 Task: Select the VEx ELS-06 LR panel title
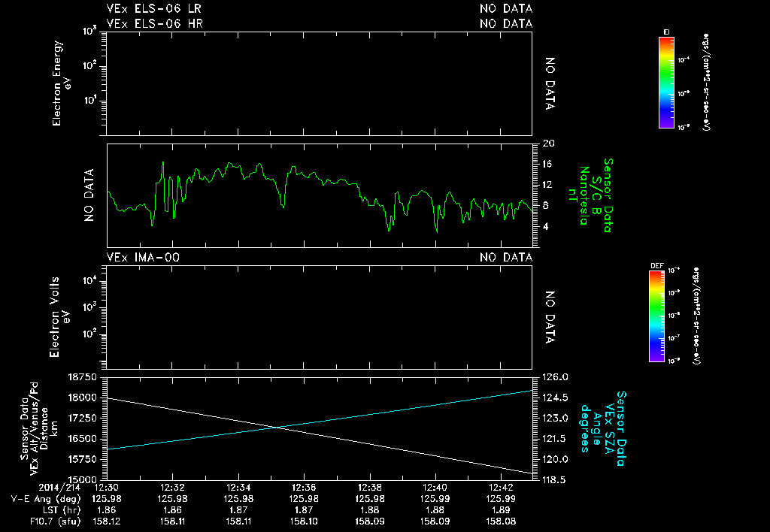pos(153,9)
